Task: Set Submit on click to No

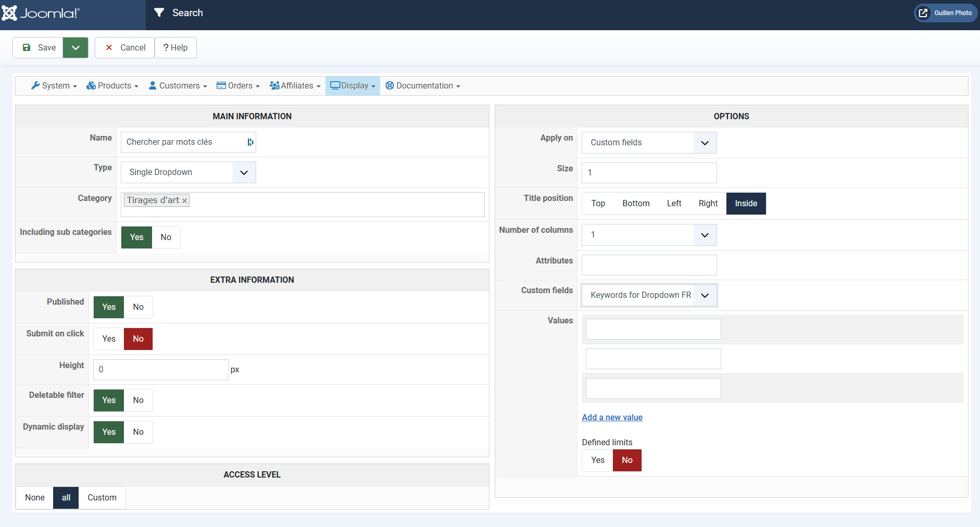Action: tap(138, 339)
